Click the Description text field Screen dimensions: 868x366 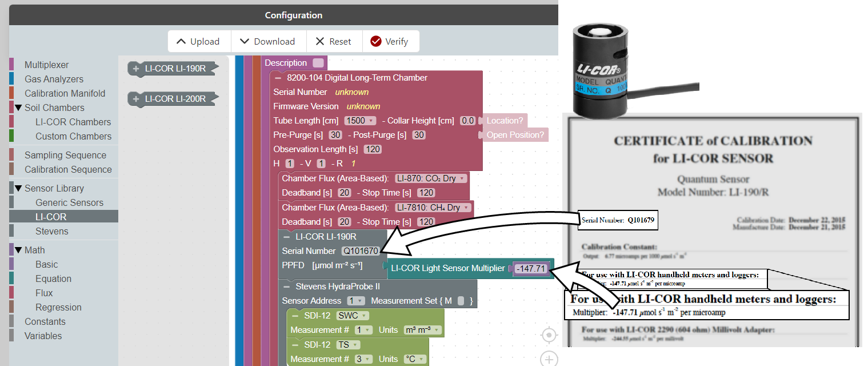click(x=318, y=63)
